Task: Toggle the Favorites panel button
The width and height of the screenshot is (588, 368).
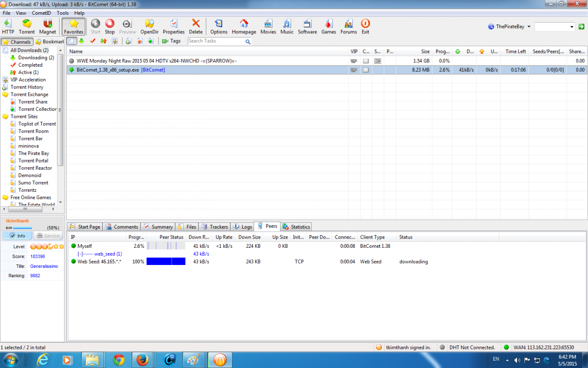Action: (x=73, y=26)
